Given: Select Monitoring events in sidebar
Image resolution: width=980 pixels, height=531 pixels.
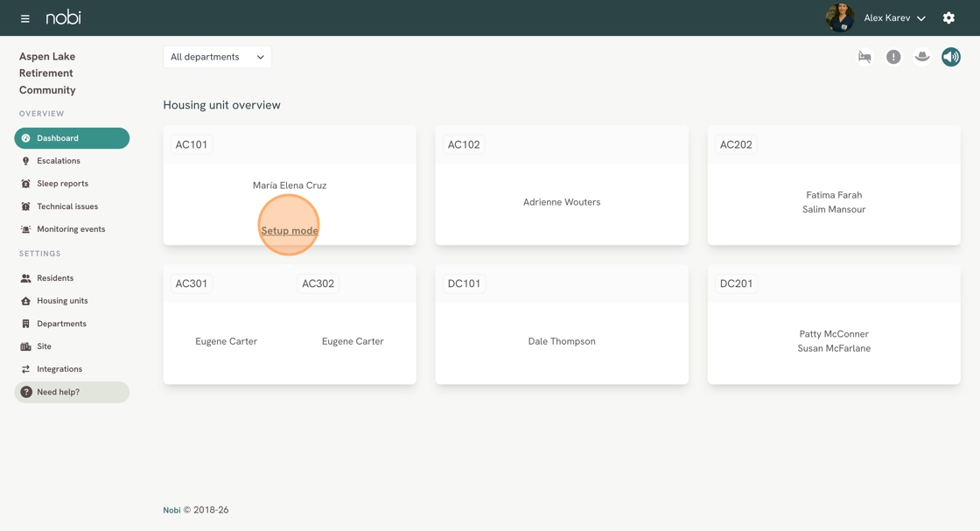Looking at the screenshot, I should (x=71, y=229).
